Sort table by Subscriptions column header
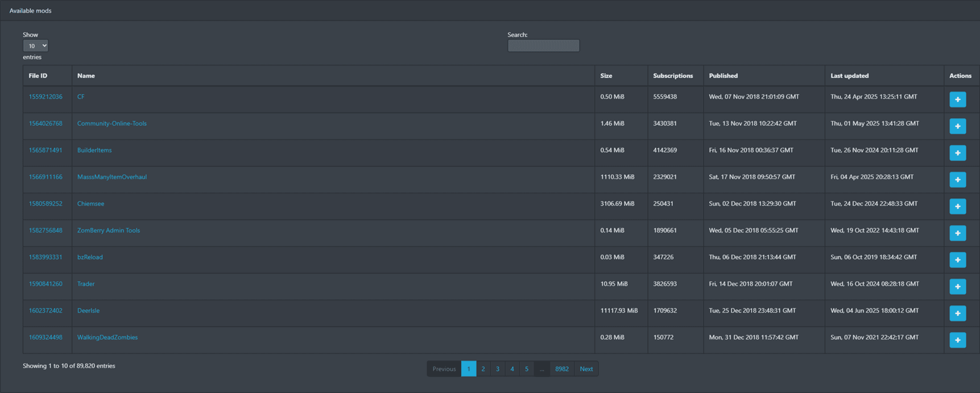 pyautogui.click(x=673, y=76)
